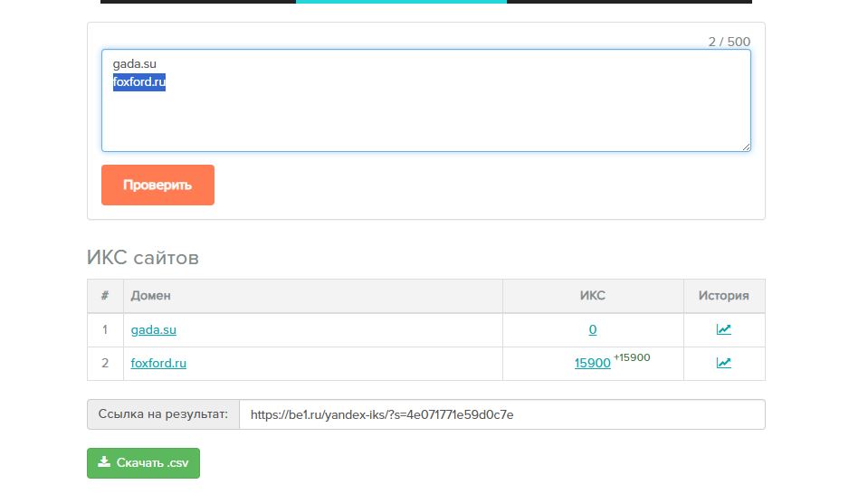
Task: Open the gada.su link in table
Action: coord(153,330)
